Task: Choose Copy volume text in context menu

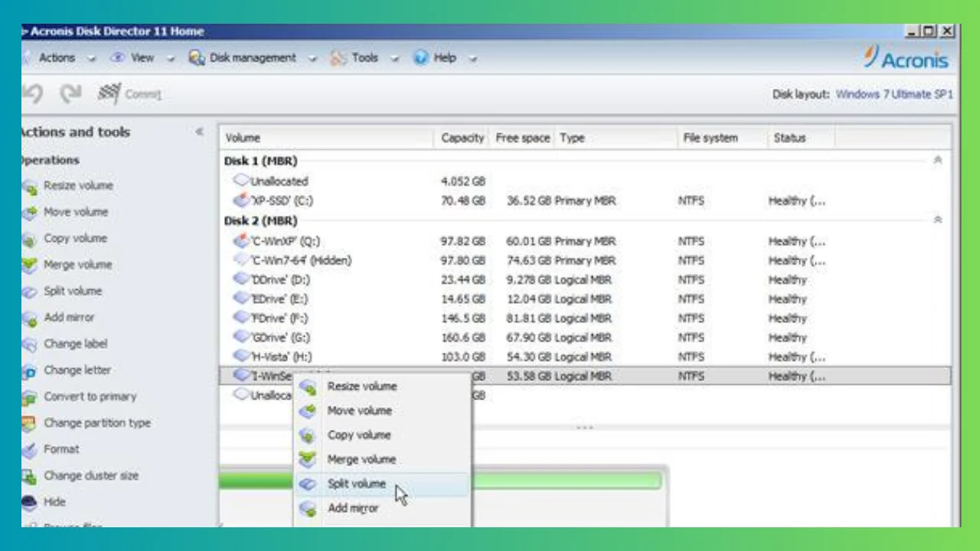Action: [x=359, y=435]
